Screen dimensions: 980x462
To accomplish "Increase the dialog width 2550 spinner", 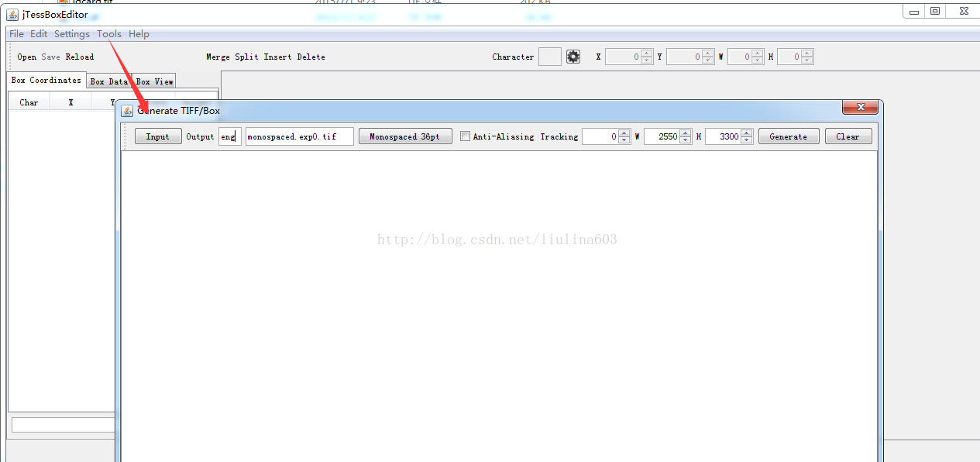I will [686, 133].
